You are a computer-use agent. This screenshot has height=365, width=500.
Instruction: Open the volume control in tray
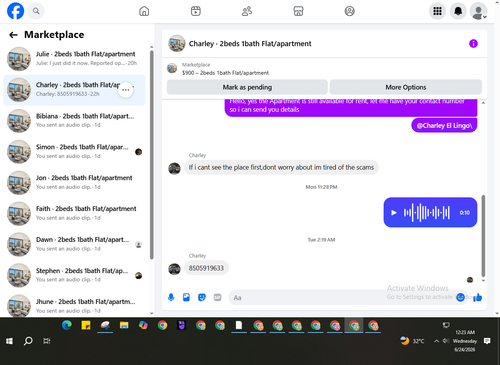click(446, 341)
